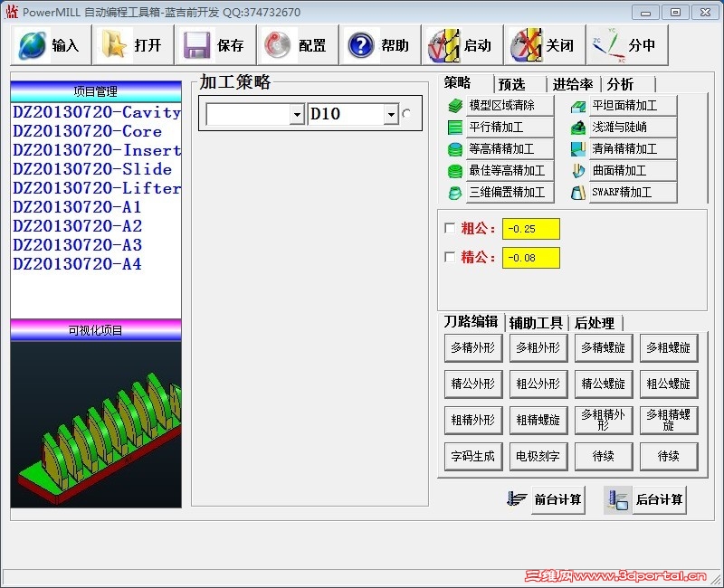Click the 启动 checkmark tool icon
Image resolution: width=724 pixels, height=588 pixels.
coord(443,45)
